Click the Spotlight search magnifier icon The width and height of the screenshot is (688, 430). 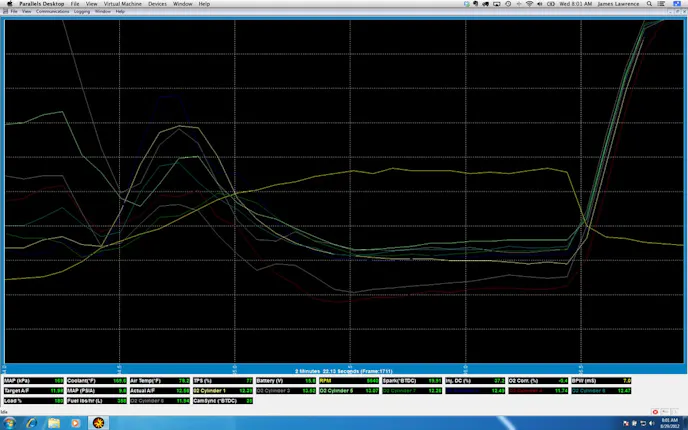(649, 4)
